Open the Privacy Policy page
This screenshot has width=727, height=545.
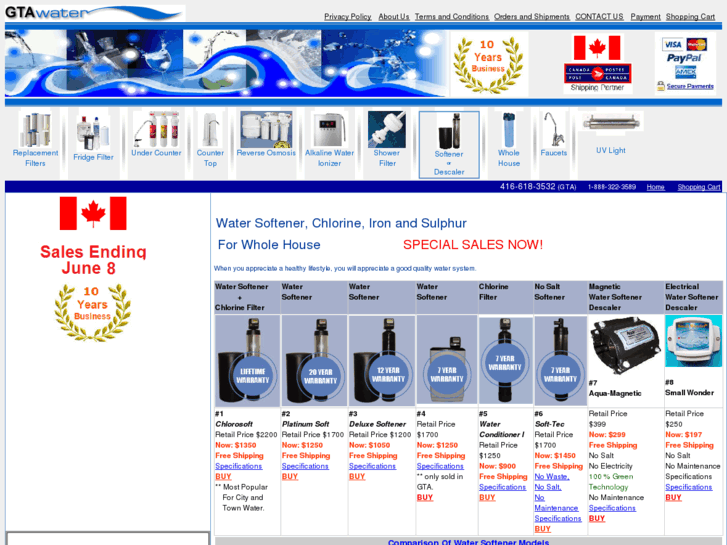pyautogui.click(x=347, y=16)
